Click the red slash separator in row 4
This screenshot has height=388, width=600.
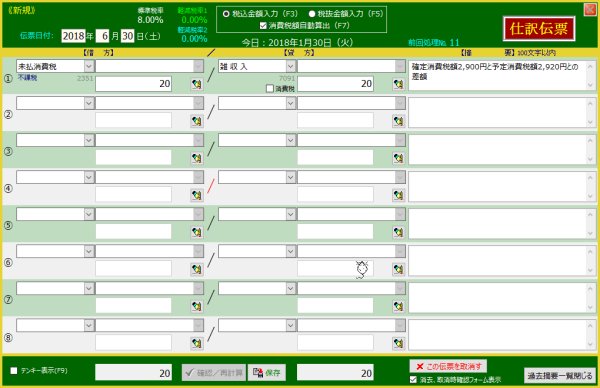211,186
